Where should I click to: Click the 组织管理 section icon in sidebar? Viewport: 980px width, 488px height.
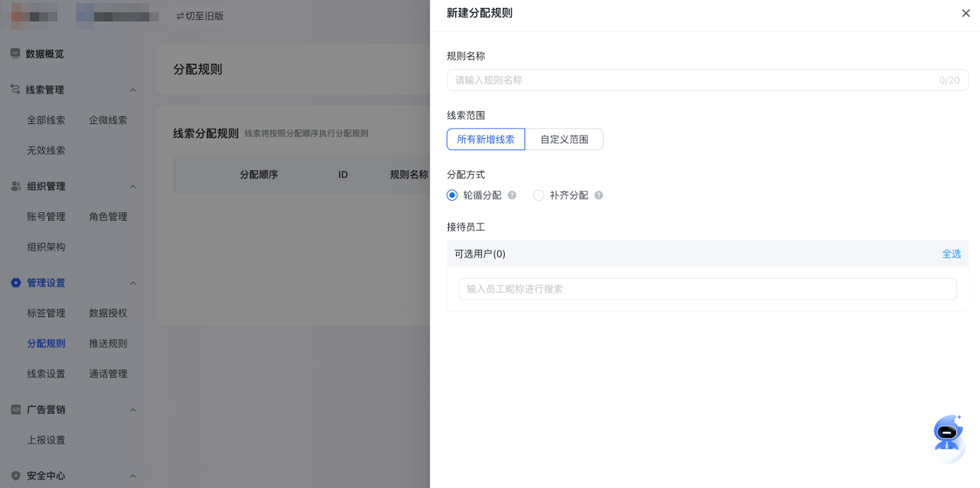point(16,186)
